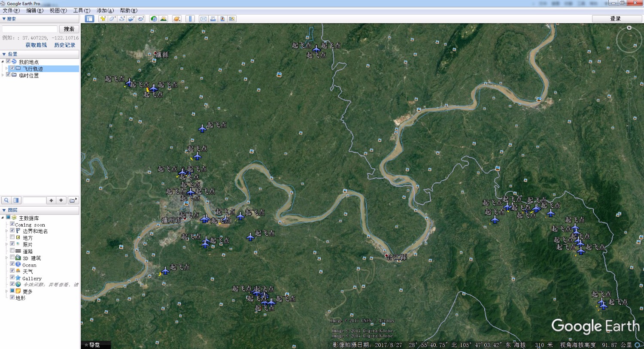Screen dimensions: 644x349
Task: Click the Print toolbar icon
Action: 213,19
